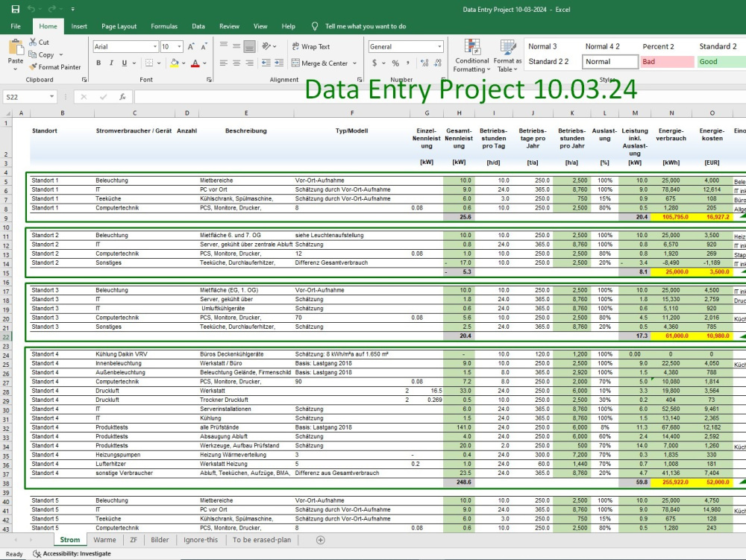Select row 22 header
The width and height of the screenshot is (746, 560).
tap(6, 336)
